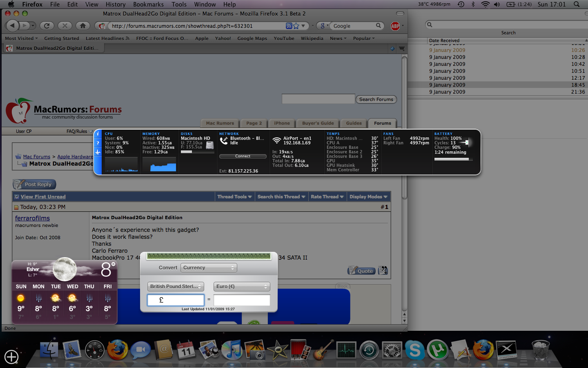Open the Spotlight magnifier in menu bar

(x=577, y=4)
